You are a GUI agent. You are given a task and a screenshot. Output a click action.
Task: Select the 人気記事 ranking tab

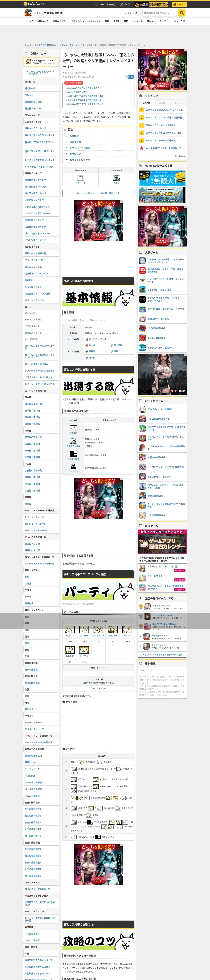146,103
